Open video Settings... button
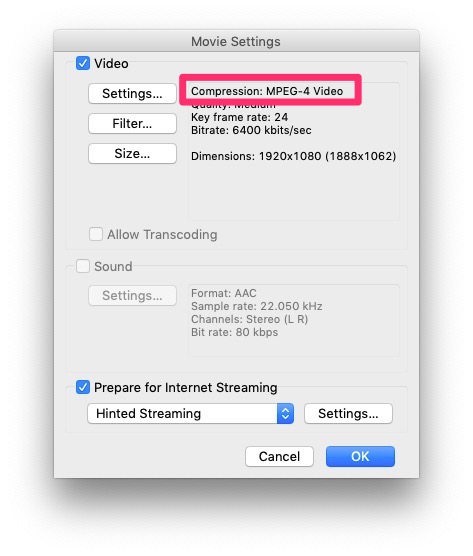 click(132, 94)
